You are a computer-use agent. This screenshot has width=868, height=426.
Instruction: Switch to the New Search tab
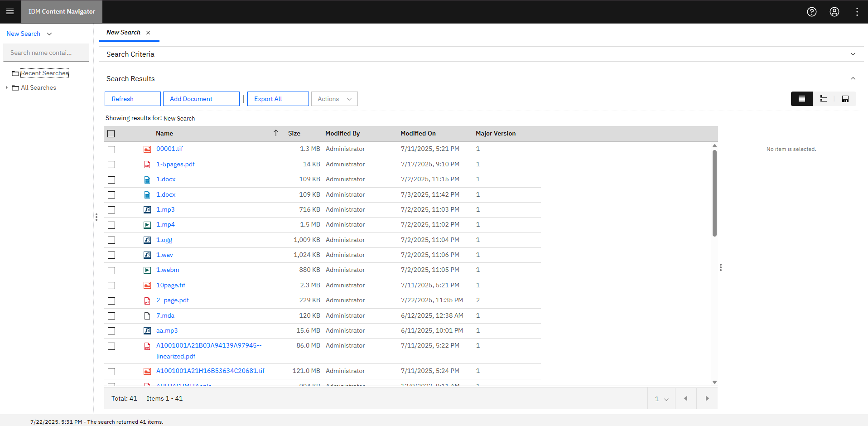[x=123, y=32]
